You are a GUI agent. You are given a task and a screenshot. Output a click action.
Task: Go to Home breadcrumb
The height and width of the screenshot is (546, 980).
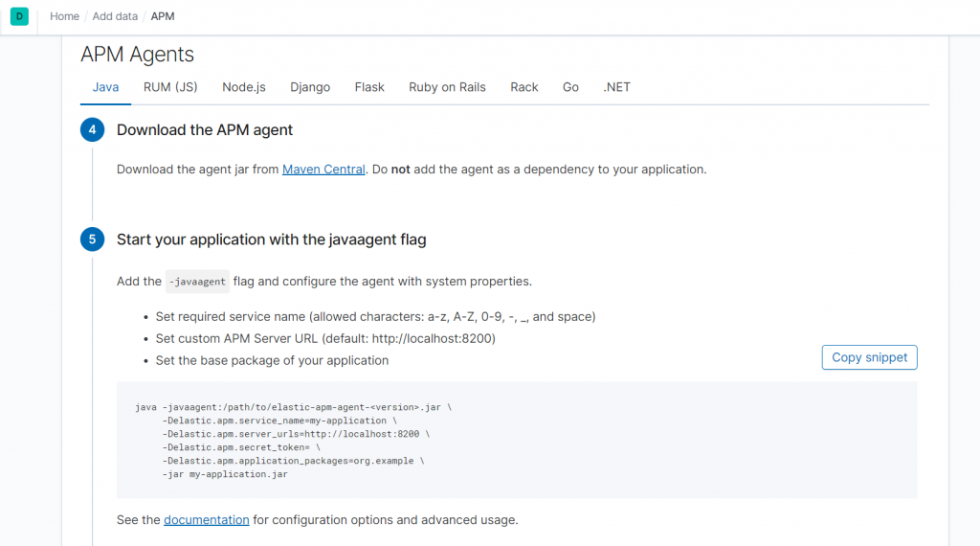(x=64, y=16)
